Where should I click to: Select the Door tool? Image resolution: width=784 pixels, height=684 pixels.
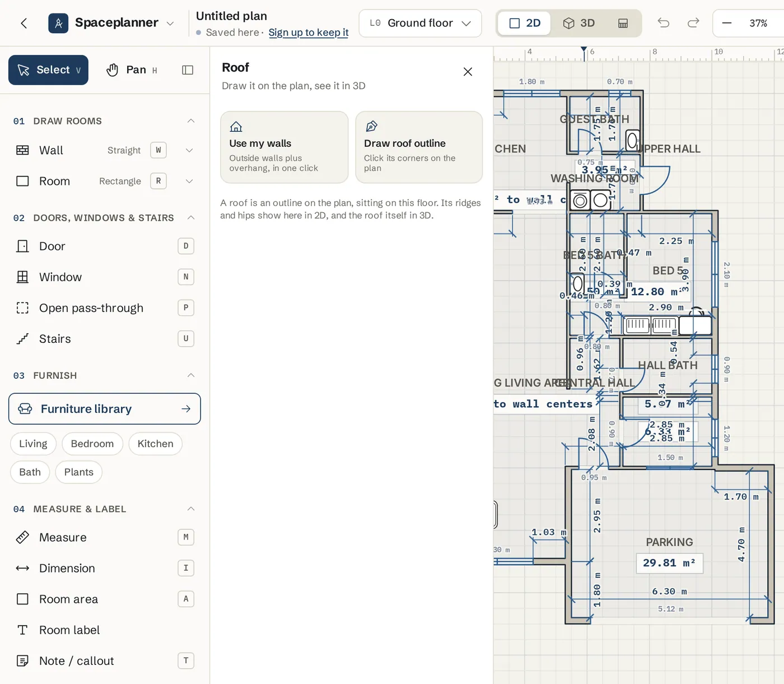click(104, 246)
